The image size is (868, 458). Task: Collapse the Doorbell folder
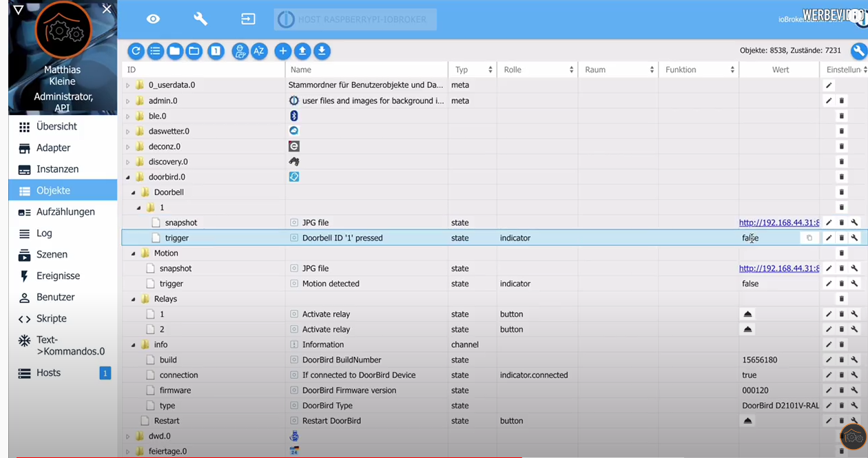coord(133,192)
